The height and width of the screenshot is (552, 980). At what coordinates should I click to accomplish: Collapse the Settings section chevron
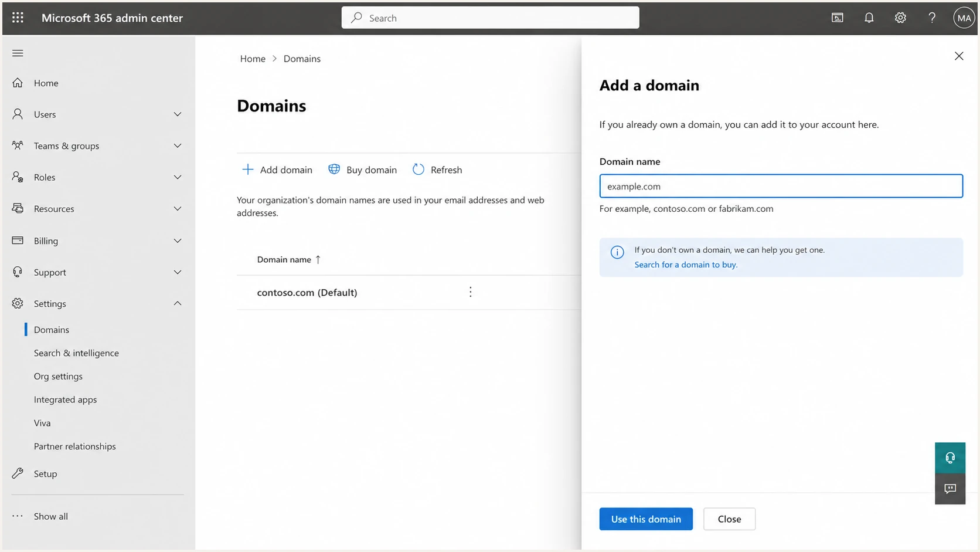[x=178, y=303]
